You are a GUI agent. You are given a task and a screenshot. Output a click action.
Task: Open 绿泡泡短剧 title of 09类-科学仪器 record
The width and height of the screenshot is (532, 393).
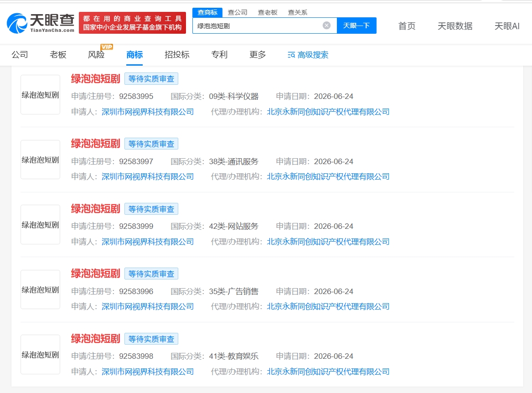coord(96,79)
